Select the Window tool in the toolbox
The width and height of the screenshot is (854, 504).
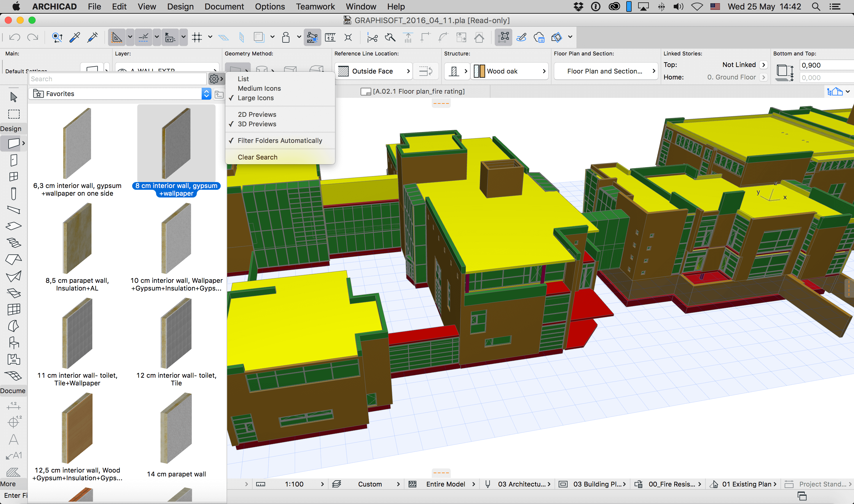click(x=14, y=176)
